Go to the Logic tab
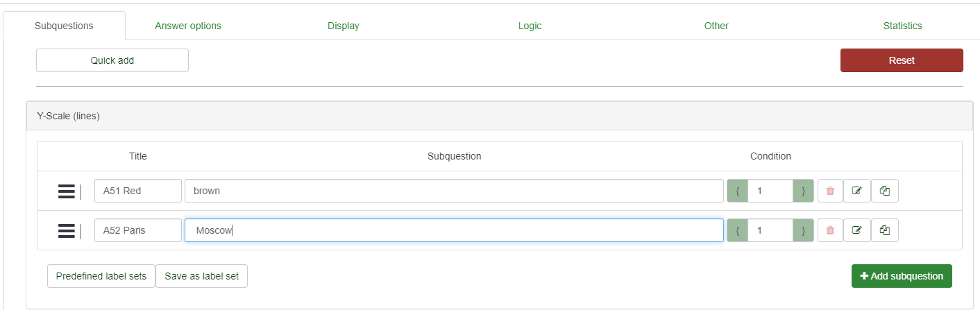 530,26
